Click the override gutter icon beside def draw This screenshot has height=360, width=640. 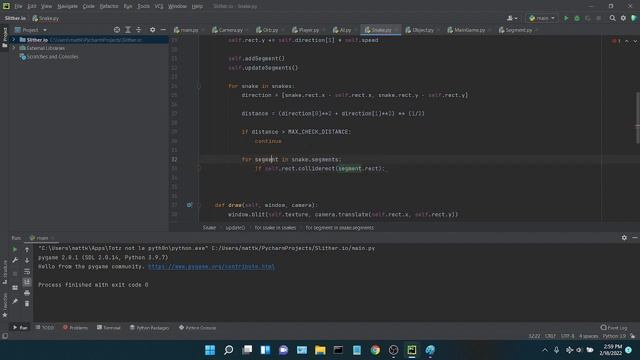[189, 205]
